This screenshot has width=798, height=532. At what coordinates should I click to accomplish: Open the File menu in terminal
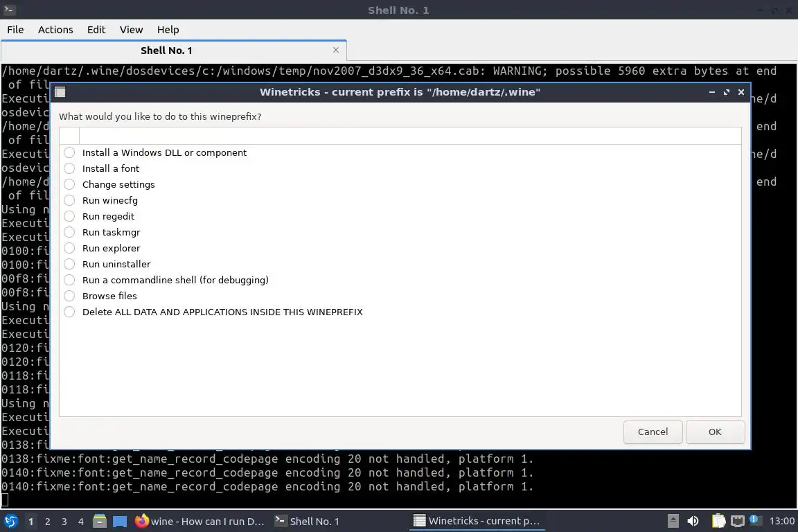coord(15,30)
